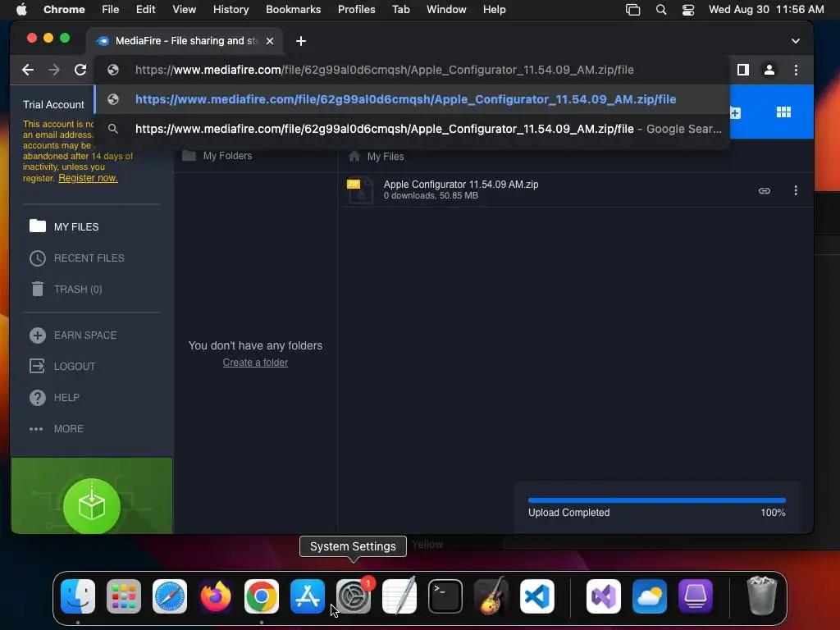
Task: Select the highlighted mediafire URL suggestion
Action: [412, 99]
